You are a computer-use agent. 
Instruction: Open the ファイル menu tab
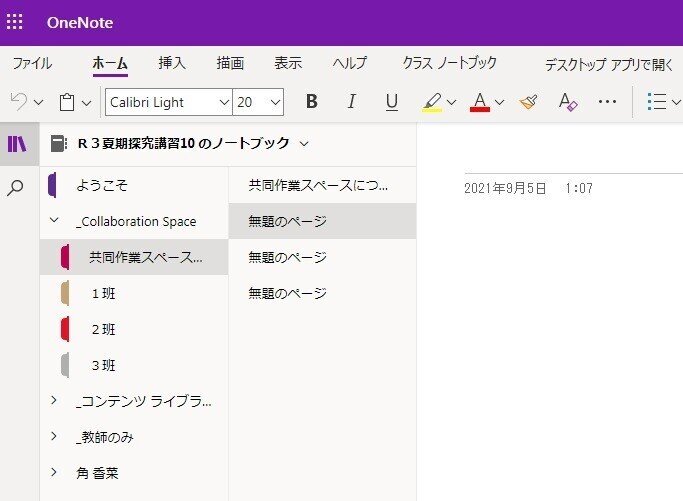click(32, 64)
